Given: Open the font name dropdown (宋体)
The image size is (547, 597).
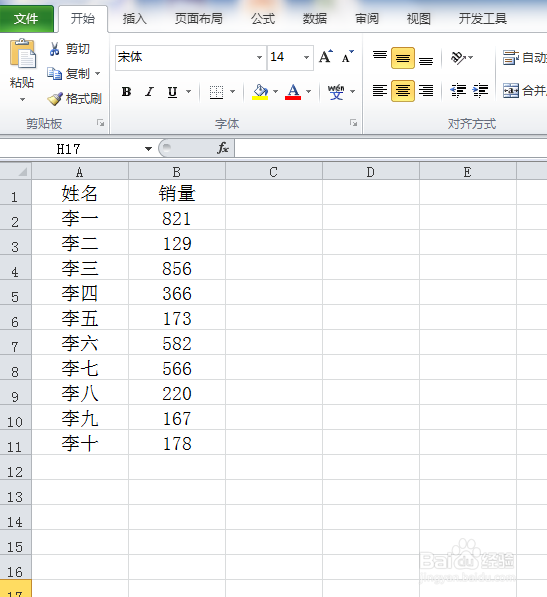Looking at the screenshot, I should click(259, 57).
